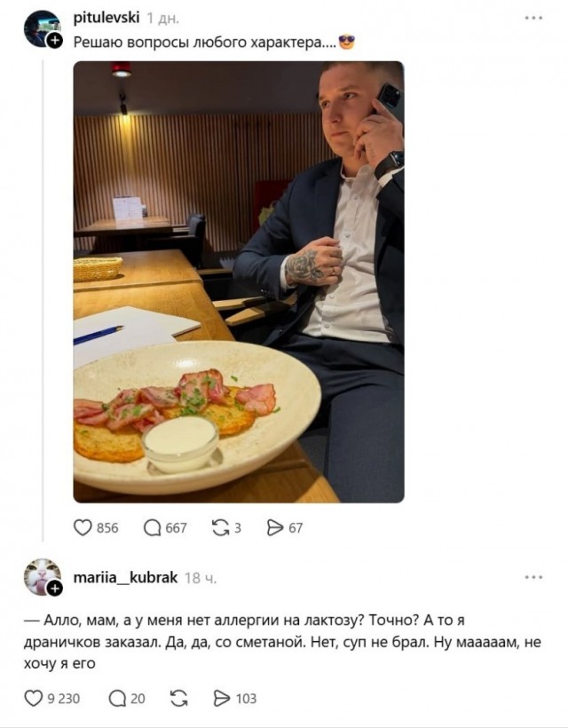The image size is (568, 728).
Task: Open the pitulevski username link
Action: click(106, 18)
